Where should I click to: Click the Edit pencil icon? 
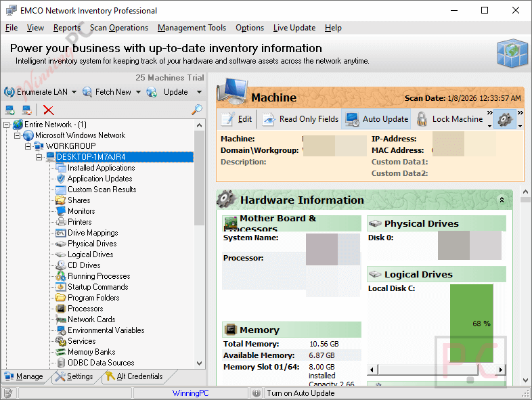227,119
